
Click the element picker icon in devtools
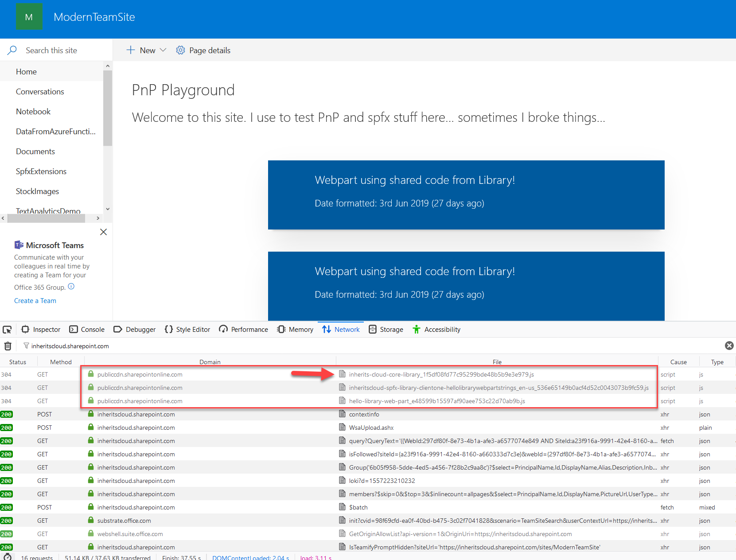pyautogui.click(x=7, y=330)
